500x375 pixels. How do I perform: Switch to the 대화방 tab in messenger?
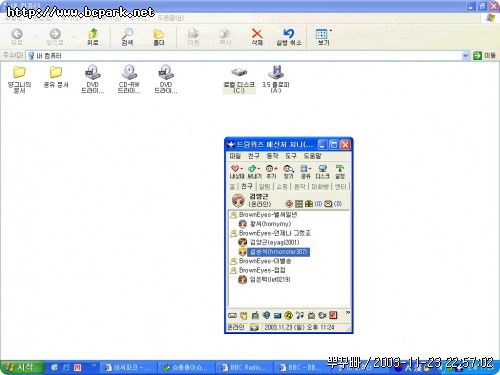point(320,187)
